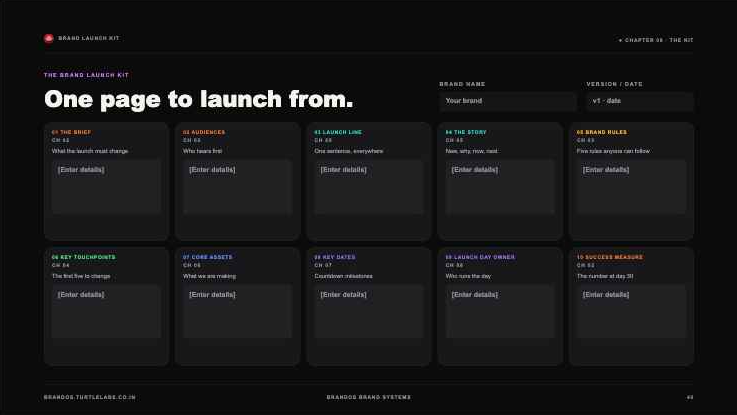Click the 'VERSION / DATE' field label
The width and height of the screenshot is (737, 415).
click(614, 84)
